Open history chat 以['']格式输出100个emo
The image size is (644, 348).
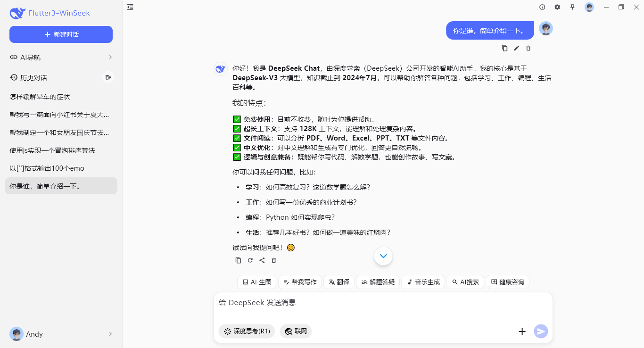pos(61,168)
